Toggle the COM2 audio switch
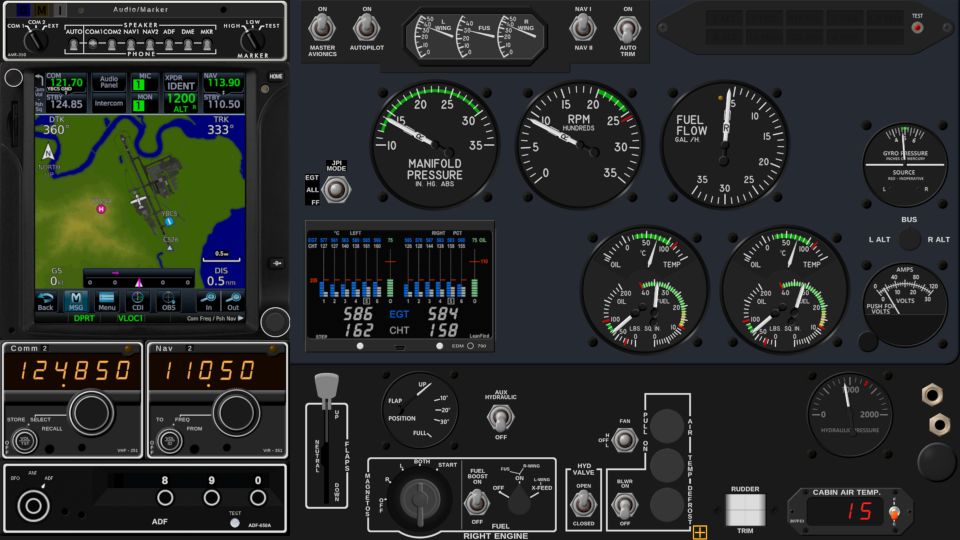Viewport: 960px width, 540px height. 112,44
